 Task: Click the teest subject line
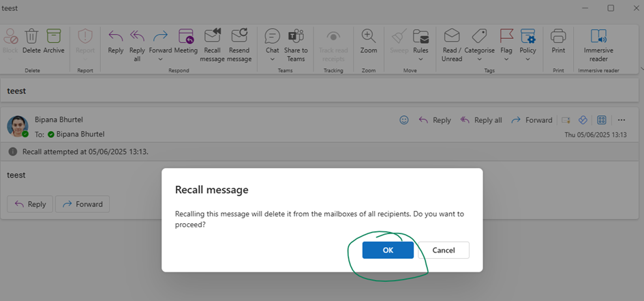point(16,91)
